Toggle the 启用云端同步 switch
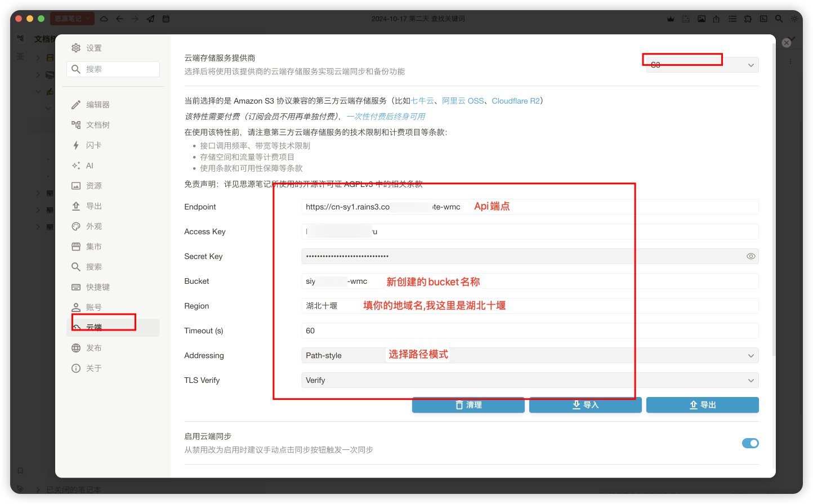This screenshot has height=504, width=813. point(750,443)
